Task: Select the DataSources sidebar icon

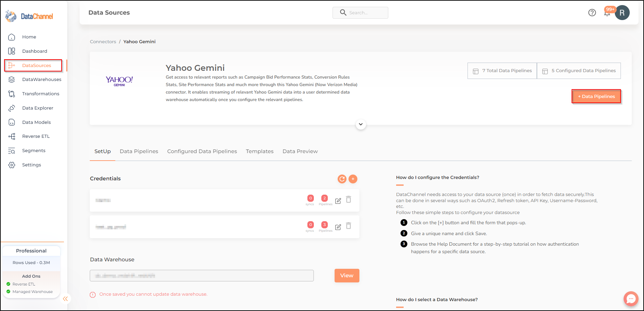Action: pyautogui.click(x=12, y=65)
